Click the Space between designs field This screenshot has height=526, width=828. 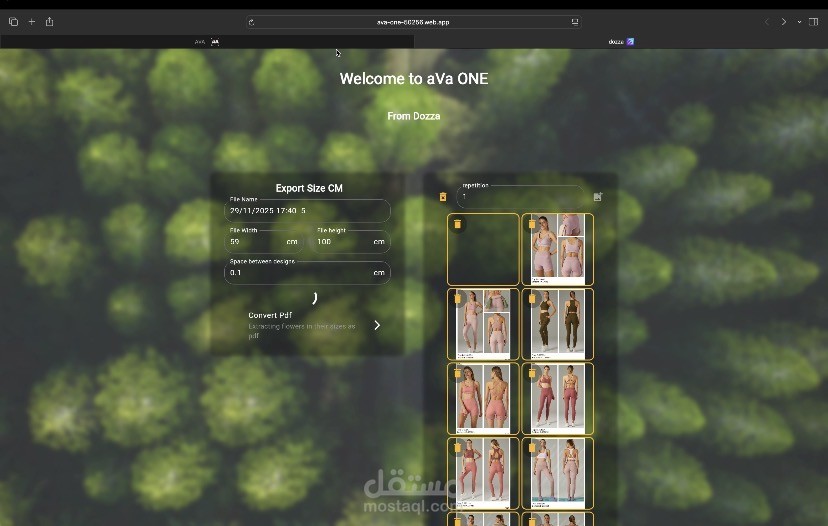[x=307, y=273]
